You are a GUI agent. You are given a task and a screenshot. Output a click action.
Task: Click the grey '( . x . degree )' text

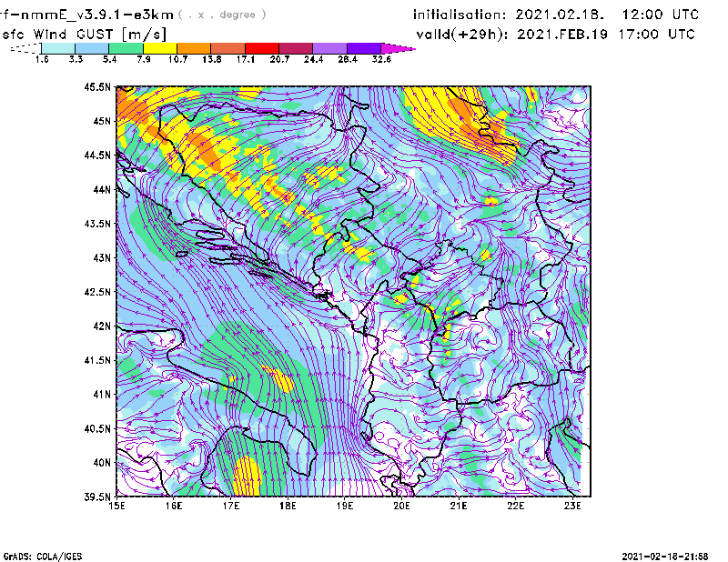pyautogui.click(x=222, y=15)
